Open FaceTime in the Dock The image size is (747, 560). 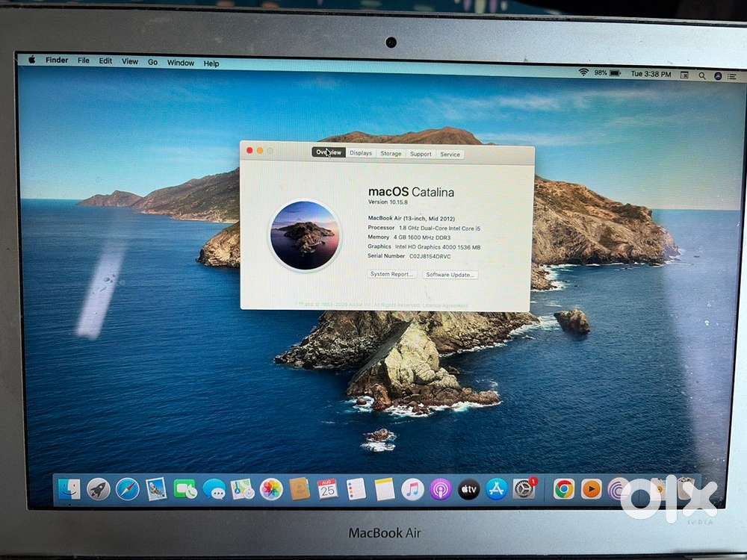(x=185, y=489)
